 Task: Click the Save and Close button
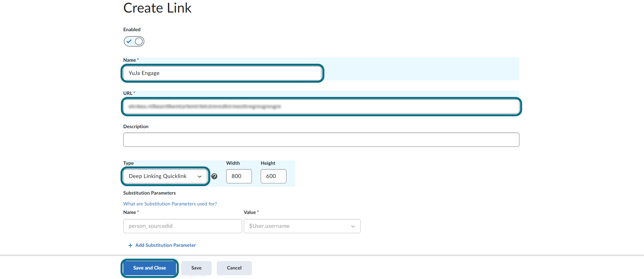tap(150, 268)
